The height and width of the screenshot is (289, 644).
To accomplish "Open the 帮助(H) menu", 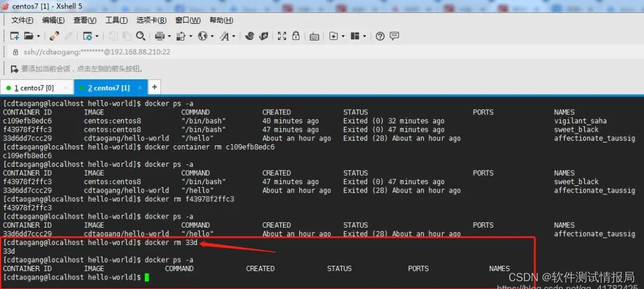I will (x=221, y=20).
